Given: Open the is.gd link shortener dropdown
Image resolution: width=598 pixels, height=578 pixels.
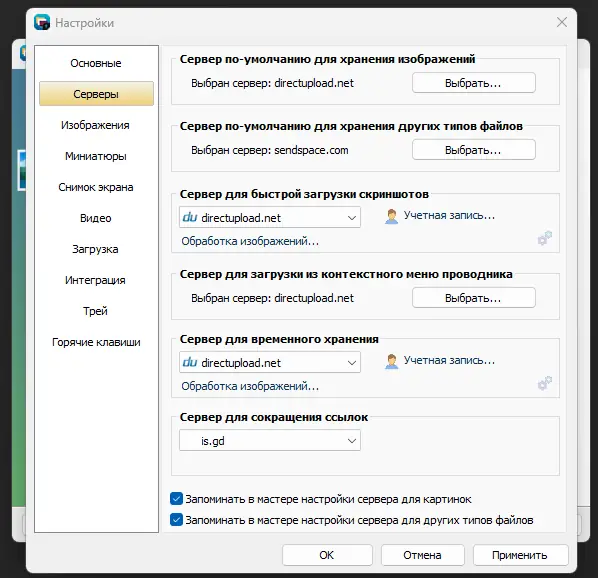Looking at the screenshot, I should pyautogui.click(x=270, y=440).
